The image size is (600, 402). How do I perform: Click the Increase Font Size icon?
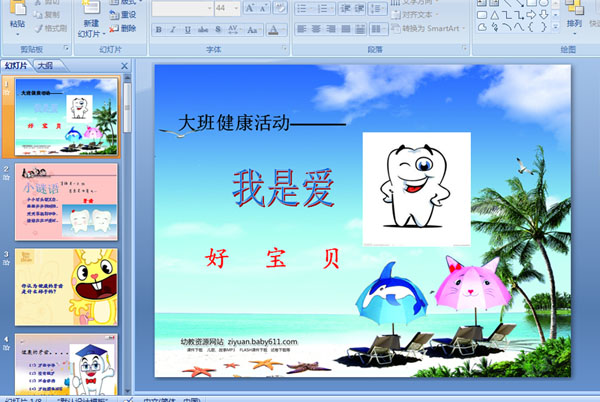[x=248, y=8]
